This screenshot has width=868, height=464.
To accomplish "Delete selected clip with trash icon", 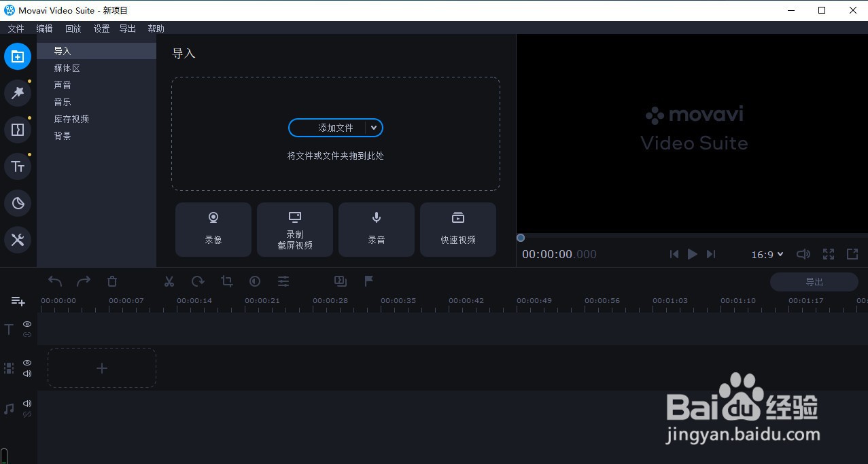I will pyautogui.click(x=112, y=281).
